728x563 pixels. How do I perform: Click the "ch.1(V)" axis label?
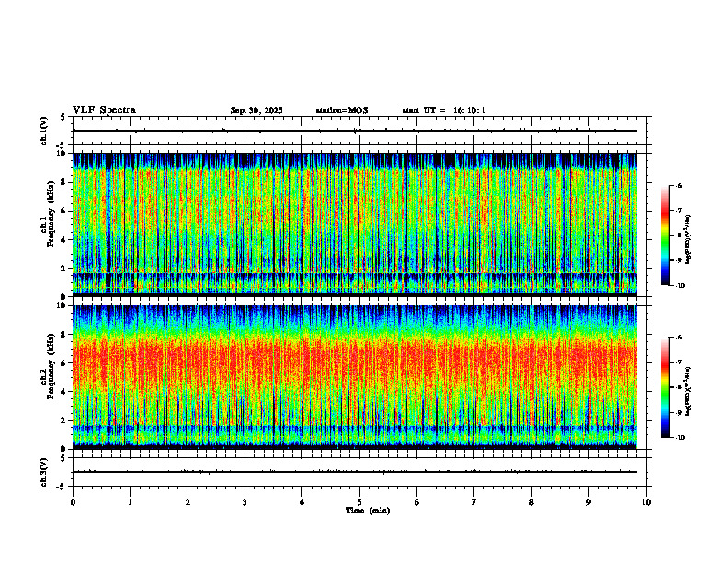point(44,131)
